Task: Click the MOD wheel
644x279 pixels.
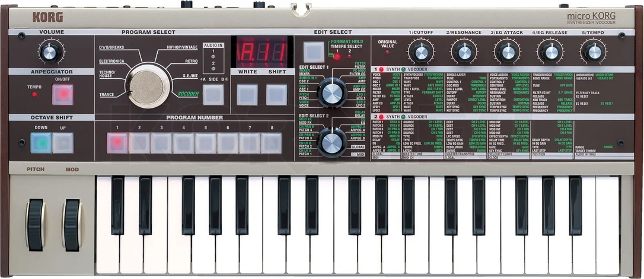Action: point(72,225)
